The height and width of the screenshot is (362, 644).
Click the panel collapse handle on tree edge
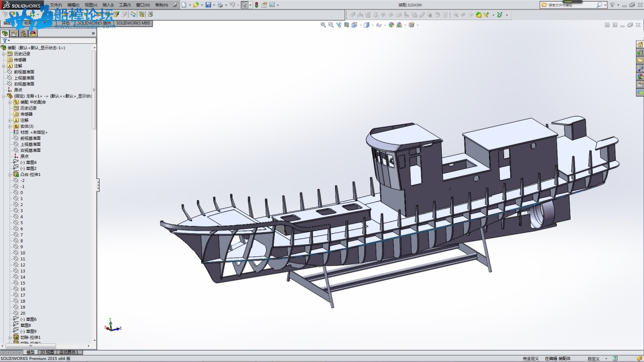(x=98, y=186)
